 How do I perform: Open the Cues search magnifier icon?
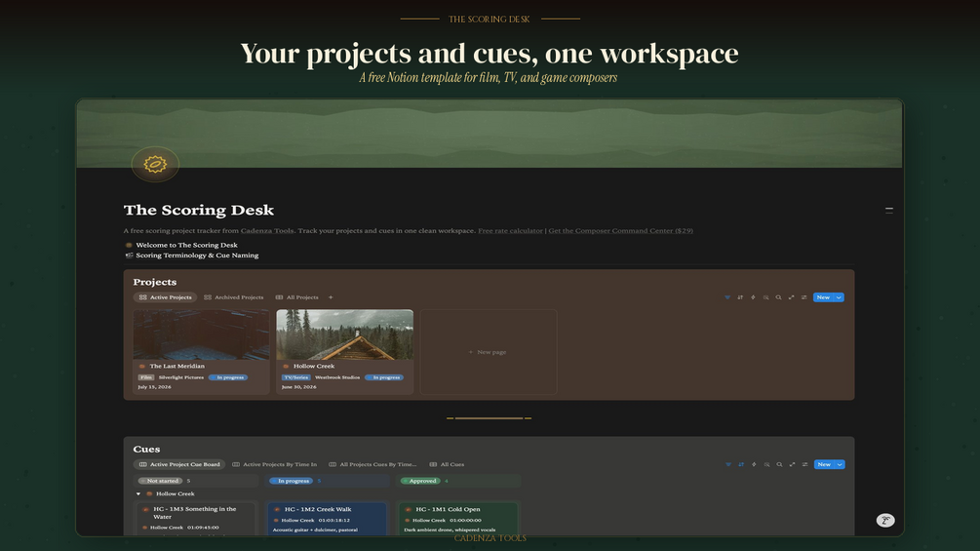point(779,464)
